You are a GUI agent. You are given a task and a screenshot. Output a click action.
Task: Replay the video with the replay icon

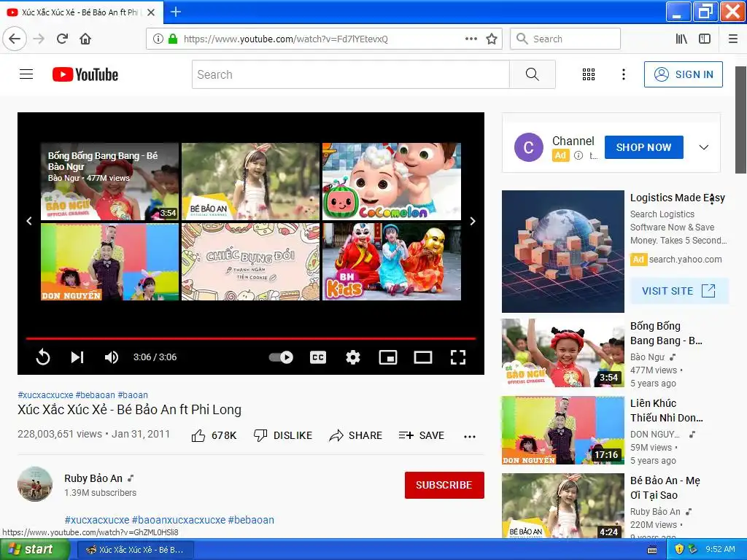coord(43,357)
